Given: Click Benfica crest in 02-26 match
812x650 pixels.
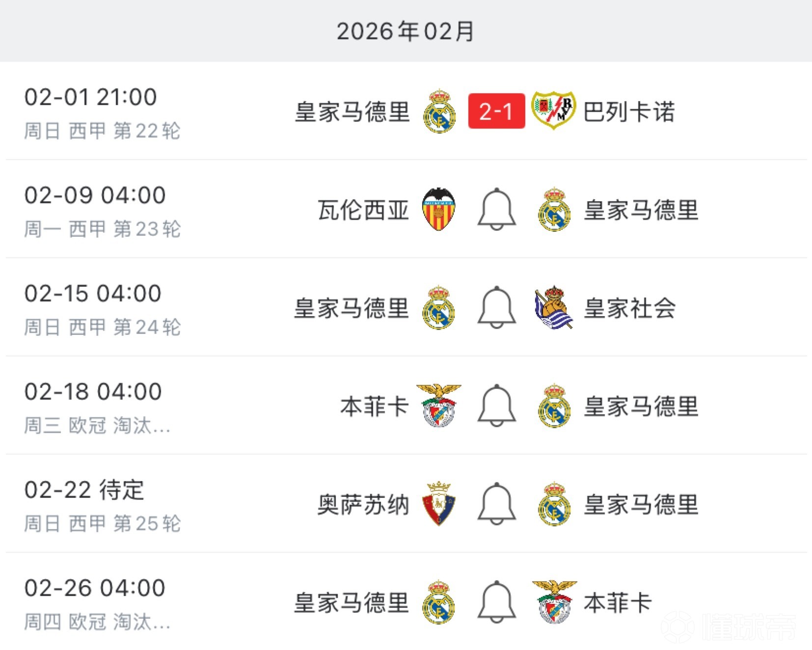Looking at the screenshot, I should [x=554, y=602].
